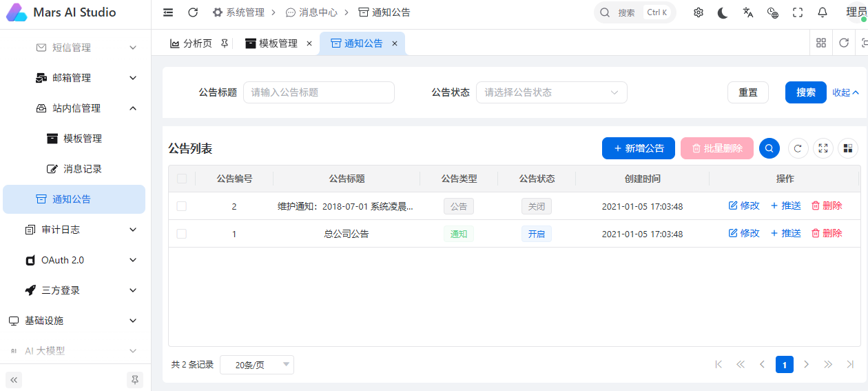The width and height of the screenshot is (868, 391).
Task: Click 新增公告 button
Action: pos(639,148)
